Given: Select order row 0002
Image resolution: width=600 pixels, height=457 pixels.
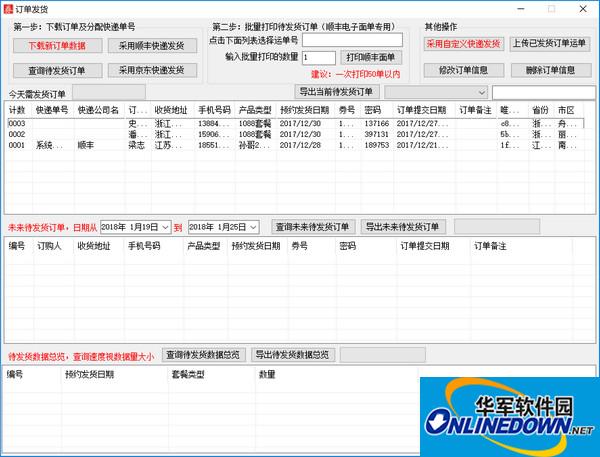Looking at the screenshot, I should pyautogui.click(x=295, y=134).
